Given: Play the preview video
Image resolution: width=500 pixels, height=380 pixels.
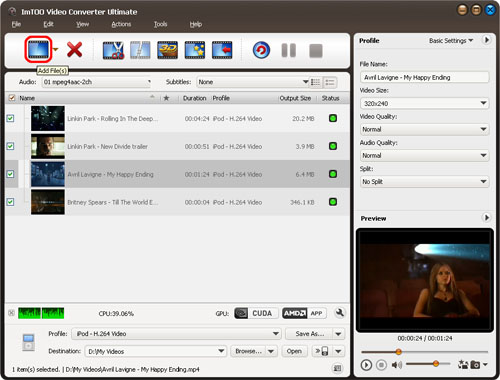Looking at the screenshot, I should 366,365.
